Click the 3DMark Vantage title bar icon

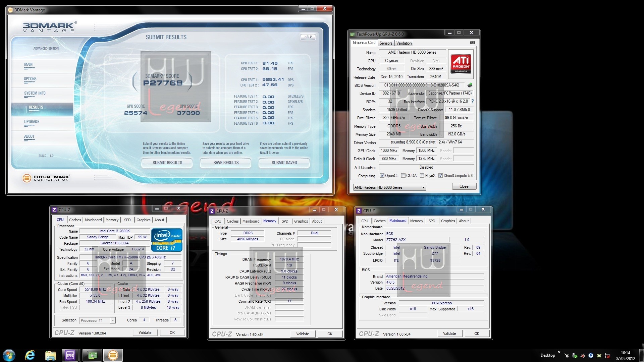tap(10, 10)
